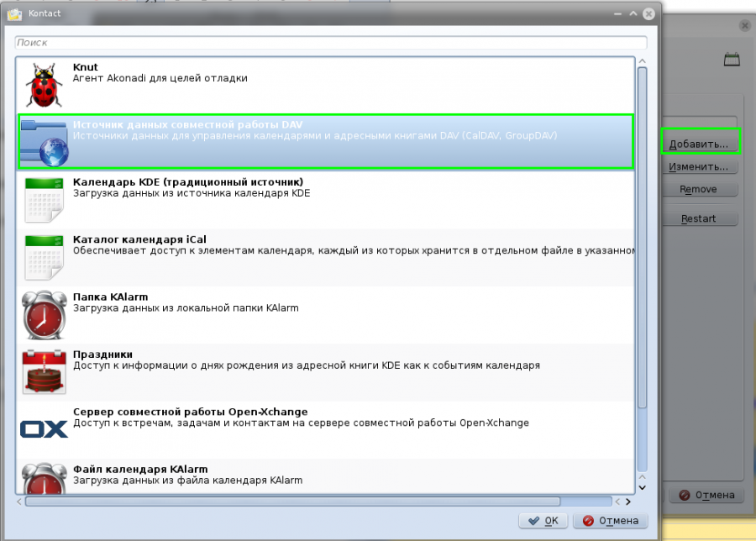Image resolution: width=756 pixels, height=541 pixels.
Task: Click the vertical scrollbar up arrow
Action: [x=642, y=61]
